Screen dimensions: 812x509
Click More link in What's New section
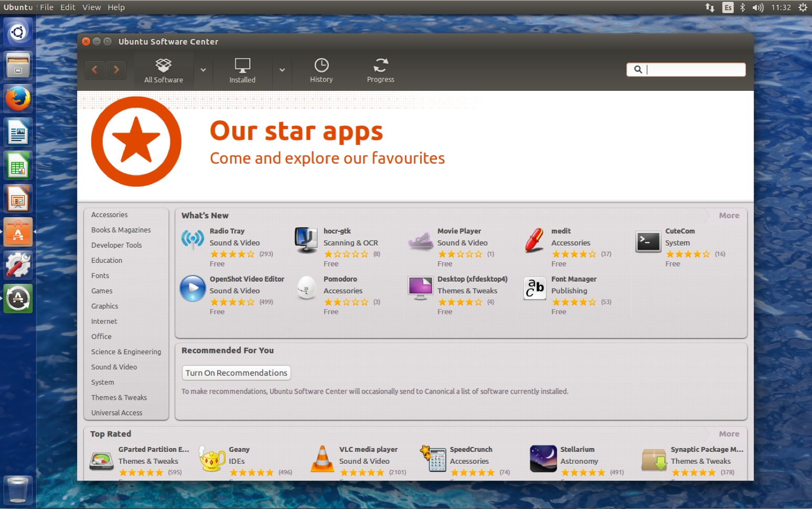tap(729, 216)
